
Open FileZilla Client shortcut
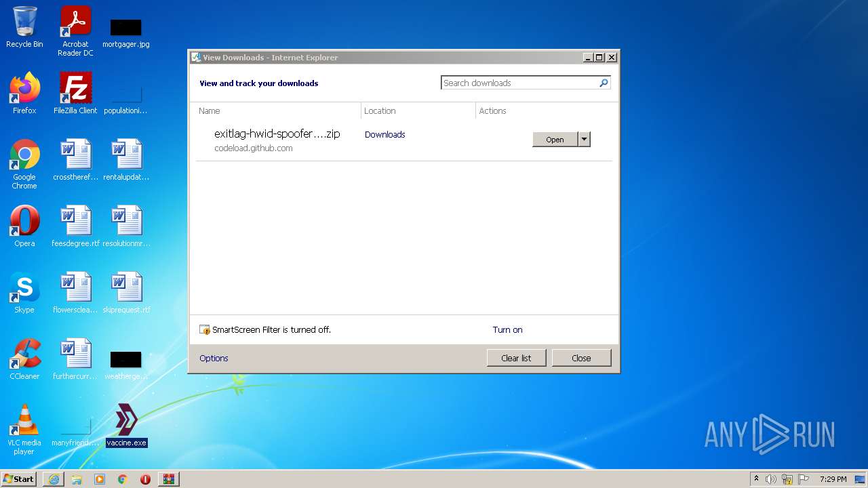coord(75,94)
